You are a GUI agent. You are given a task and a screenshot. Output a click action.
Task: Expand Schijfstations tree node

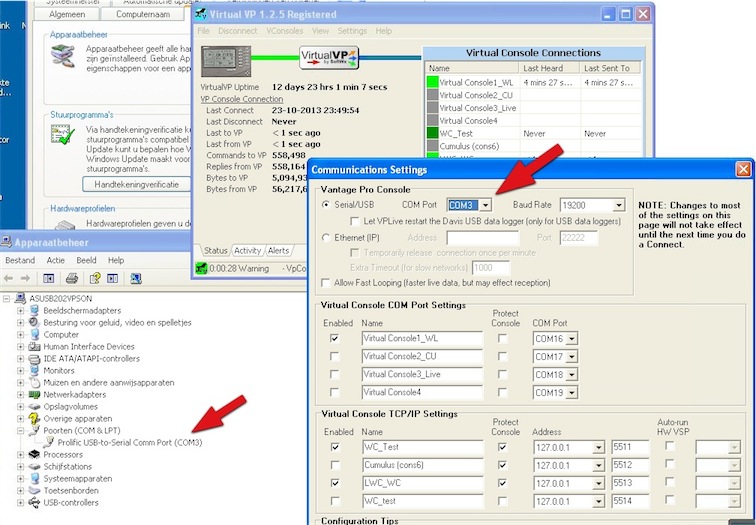point(20,467)
